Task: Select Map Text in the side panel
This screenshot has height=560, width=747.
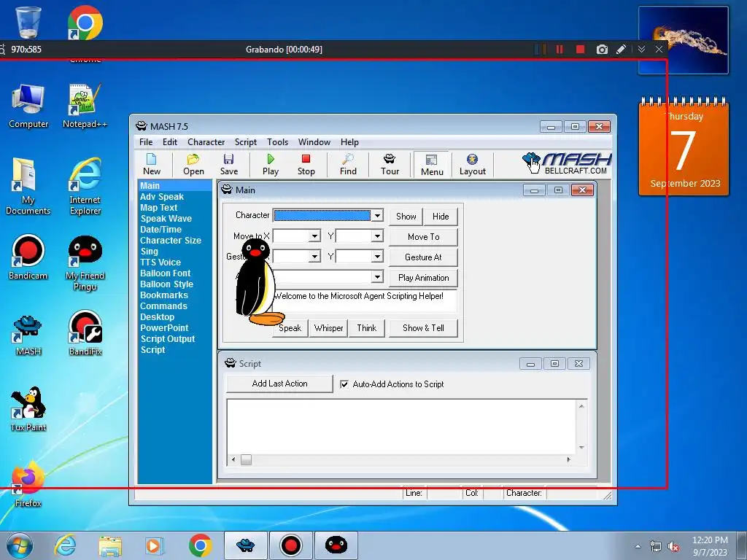Action: 158,208
